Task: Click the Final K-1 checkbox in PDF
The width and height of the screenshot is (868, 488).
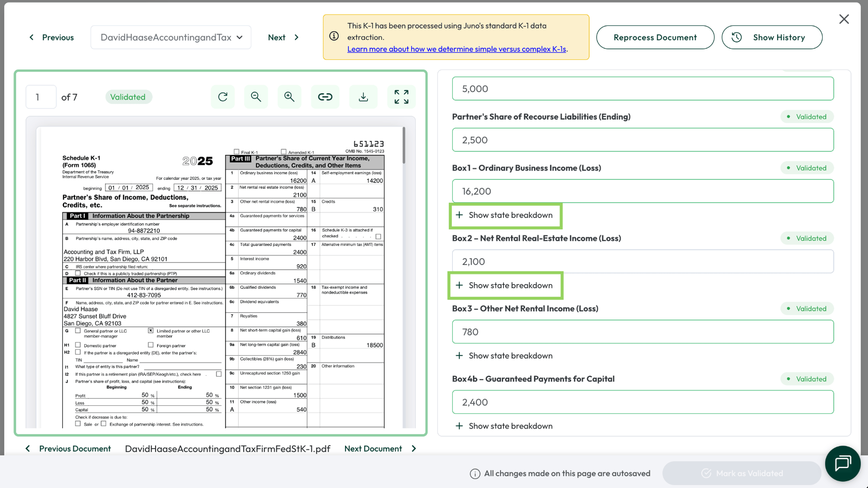Action: (x=236, y=152)
